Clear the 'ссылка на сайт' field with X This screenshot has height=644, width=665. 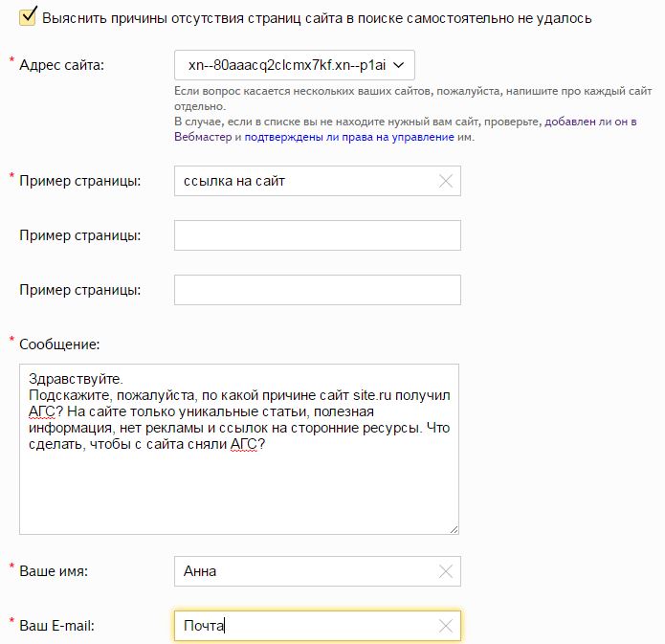click(445, 181)
